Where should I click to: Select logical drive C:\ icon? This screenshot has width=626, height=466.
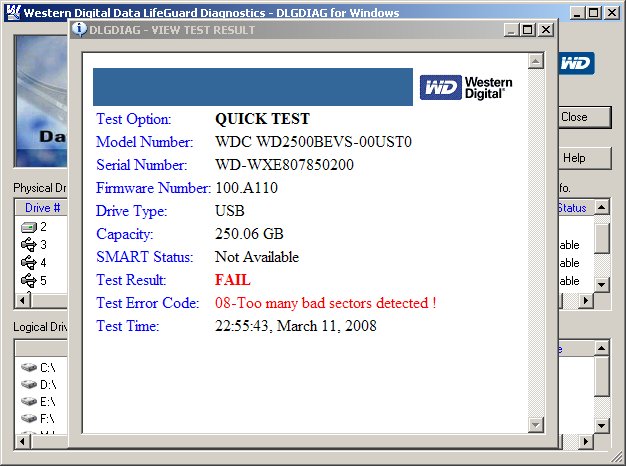pos(29,367)
